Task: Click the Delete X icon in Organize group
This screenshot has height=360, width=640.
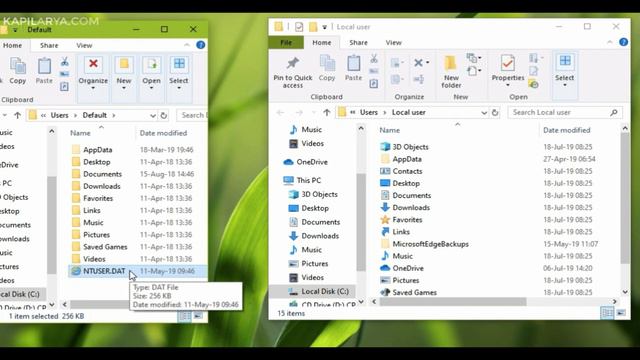Action: tap(418, 62)
